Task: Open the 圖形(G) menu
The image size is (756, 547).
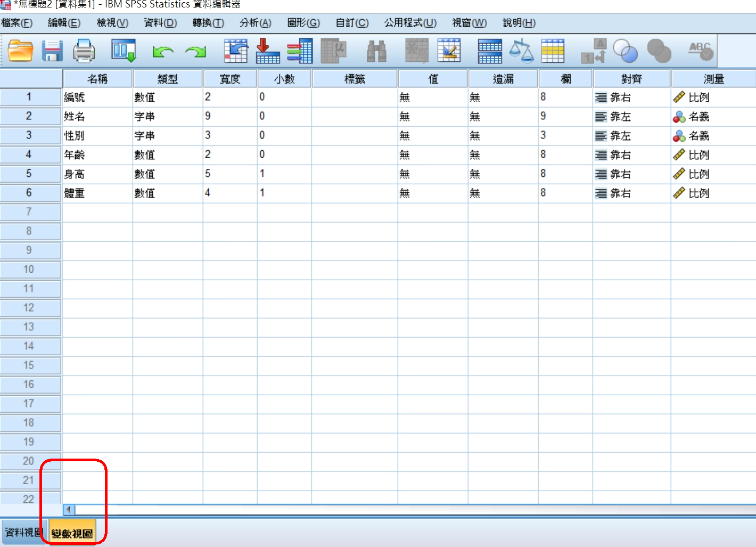Action: [303, 23]
